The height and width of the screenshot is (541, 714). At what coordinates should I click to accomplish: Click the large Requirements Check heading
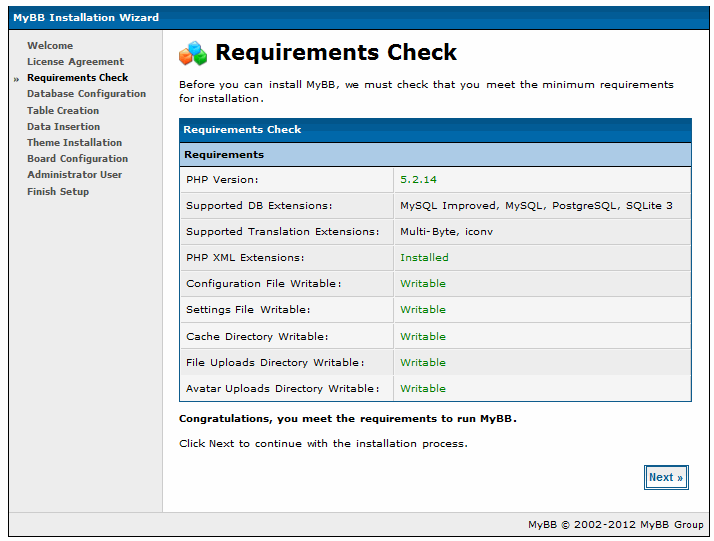336,52
